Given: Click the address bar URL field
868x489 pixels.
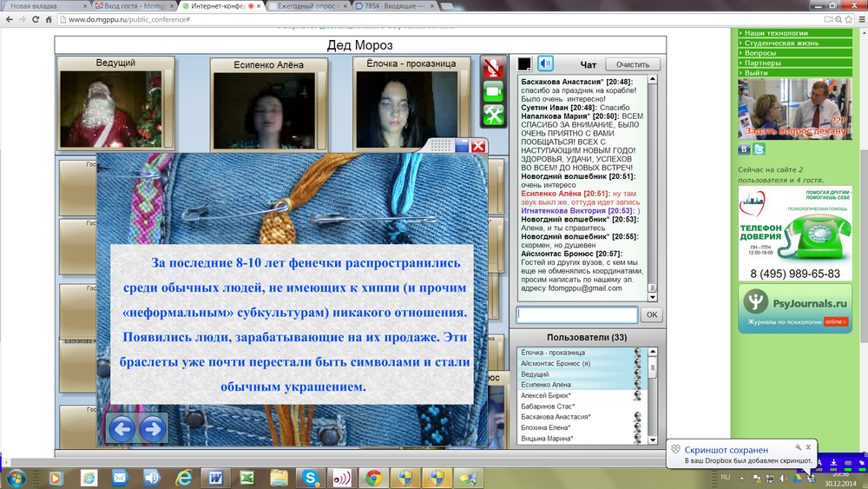Looking at the screenshot, I should click(440, 19).
